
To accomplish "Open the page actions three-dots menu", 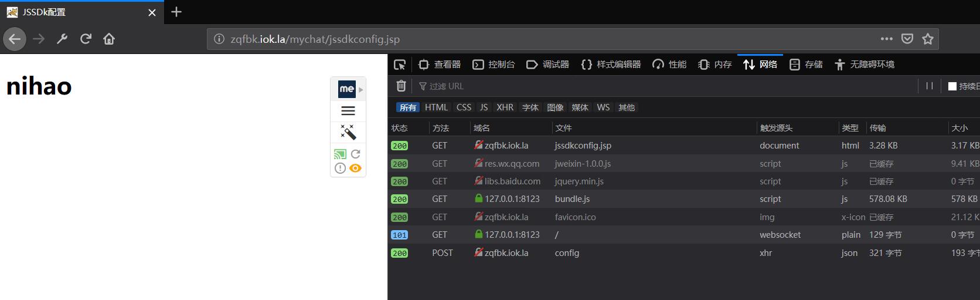I will (887, 39).
